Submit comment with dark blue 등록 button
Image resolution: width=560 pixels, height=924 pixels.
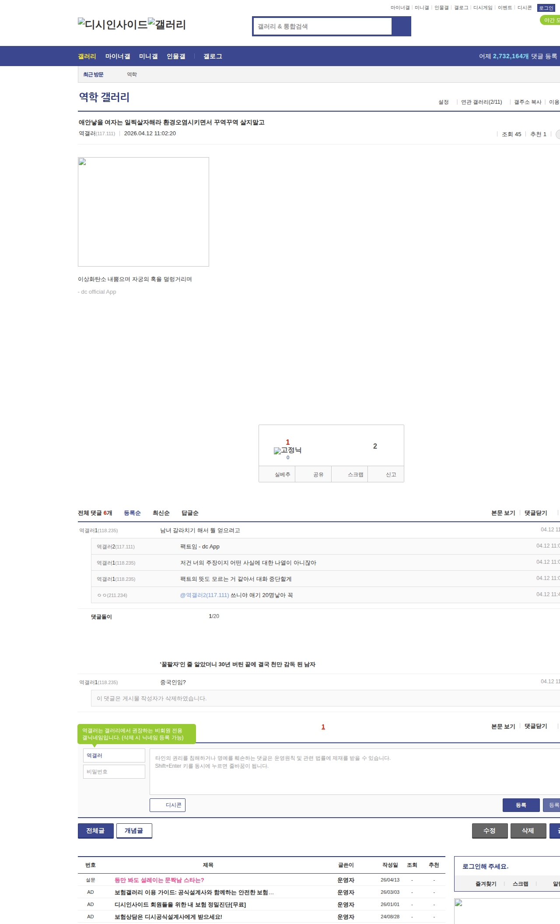tap(521, 805)
